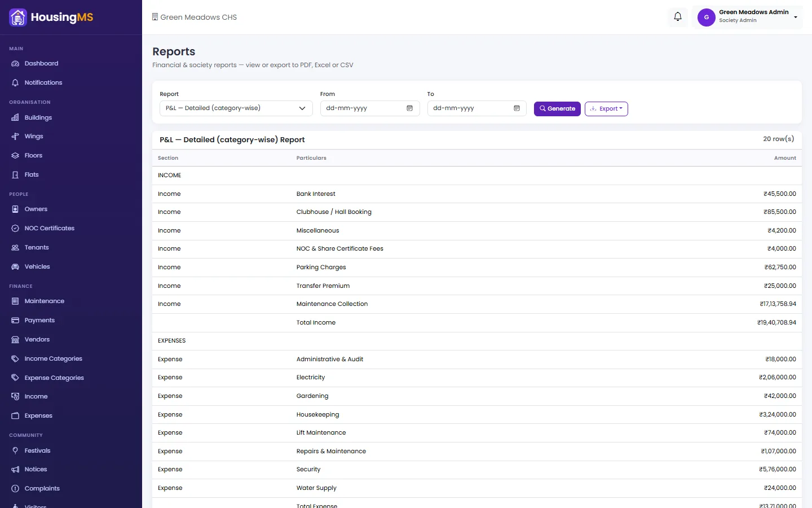Screen dimensions: 812x508
Task: Click the Wings signpost icon
Action: pos(15,137)
